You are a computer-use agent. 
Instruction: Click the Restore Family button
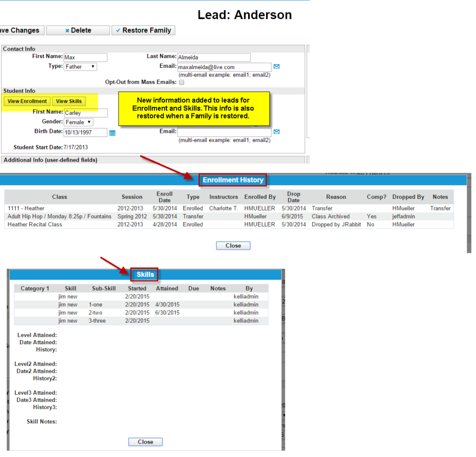[143, 30]
